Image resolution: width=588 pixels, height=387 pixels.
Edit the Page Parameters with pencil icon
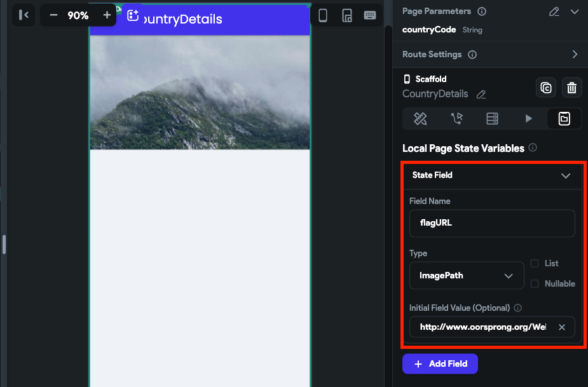tap(554, 11)
